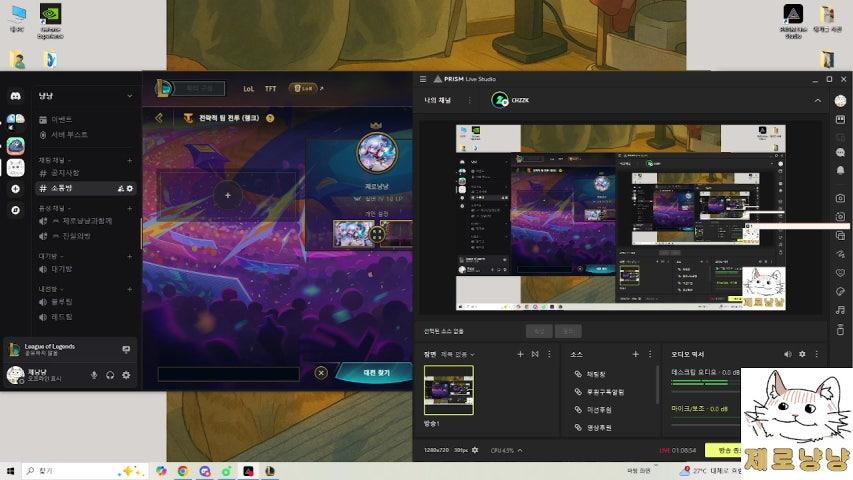The width and height of the screenshot is (853, 480).
Task: Open the PRISM Live Studio hamburger menu
Action: pos(423,79)
